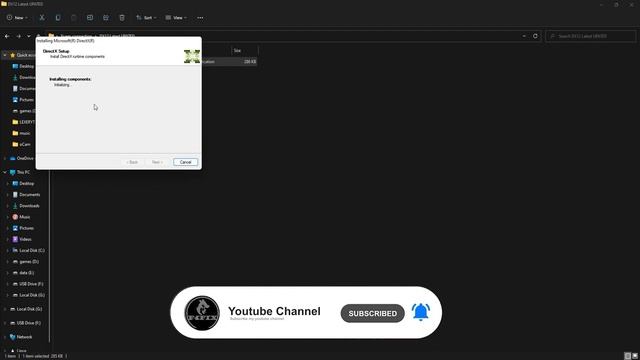The width and height of the screenshot is (640, 360).
Task: Select the Quick access star icon
Action: (x=12, y=55)
